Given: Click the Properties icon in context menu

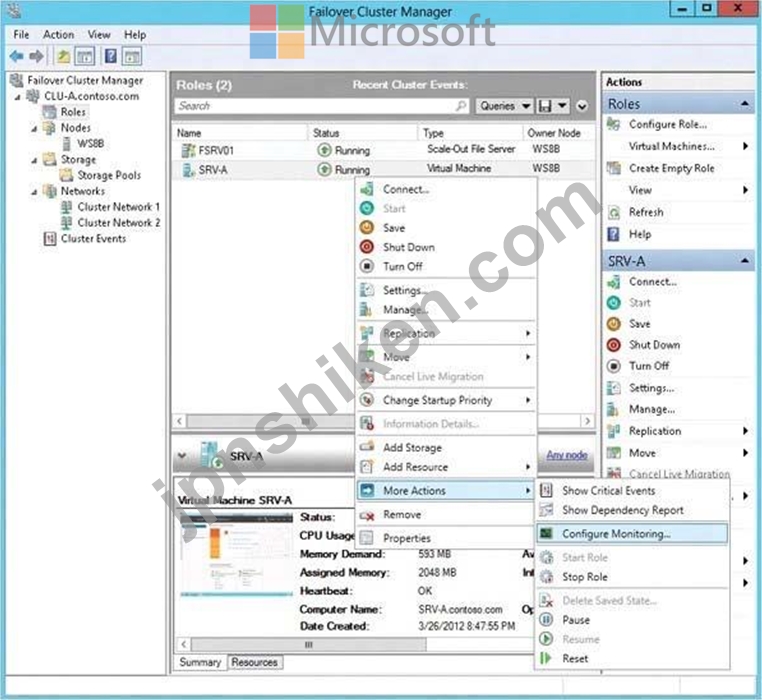Looking at the screenshot, I should pyautogui.click(x=367, y=538).
